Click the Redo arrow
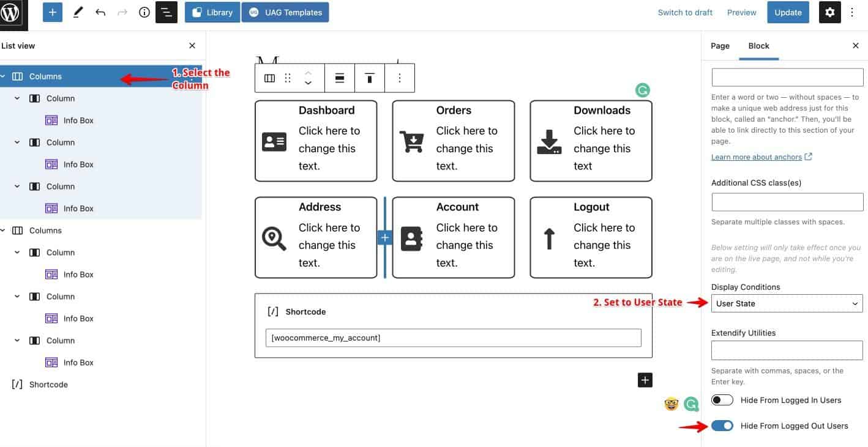Viewport: 868px width, 447px height. click(122, 12)
